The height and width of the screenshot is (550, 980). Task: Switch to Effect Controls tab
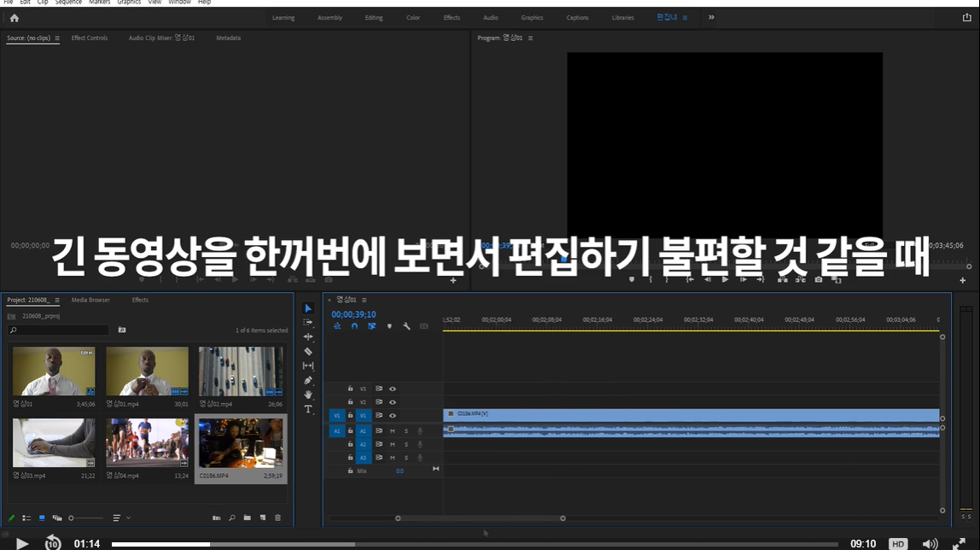(90, 38)
